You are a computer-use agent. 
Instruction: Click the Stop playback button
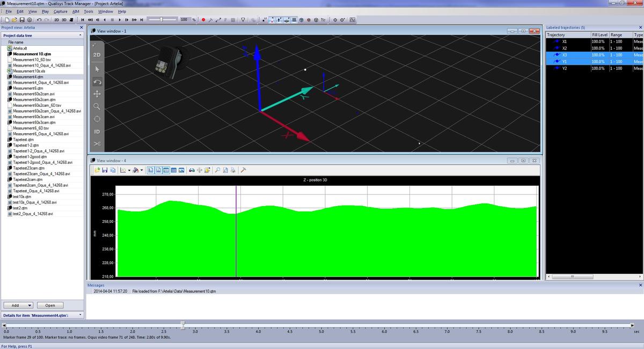pos(112,20)
